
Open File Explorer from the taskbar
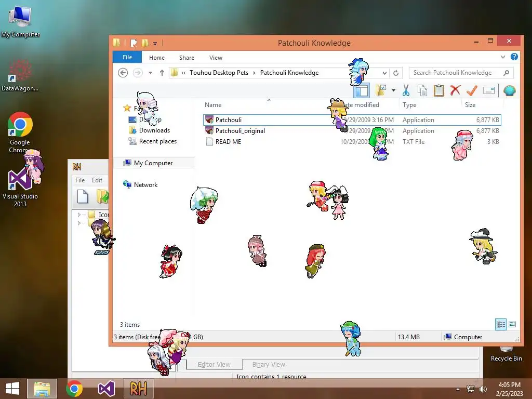42,389
